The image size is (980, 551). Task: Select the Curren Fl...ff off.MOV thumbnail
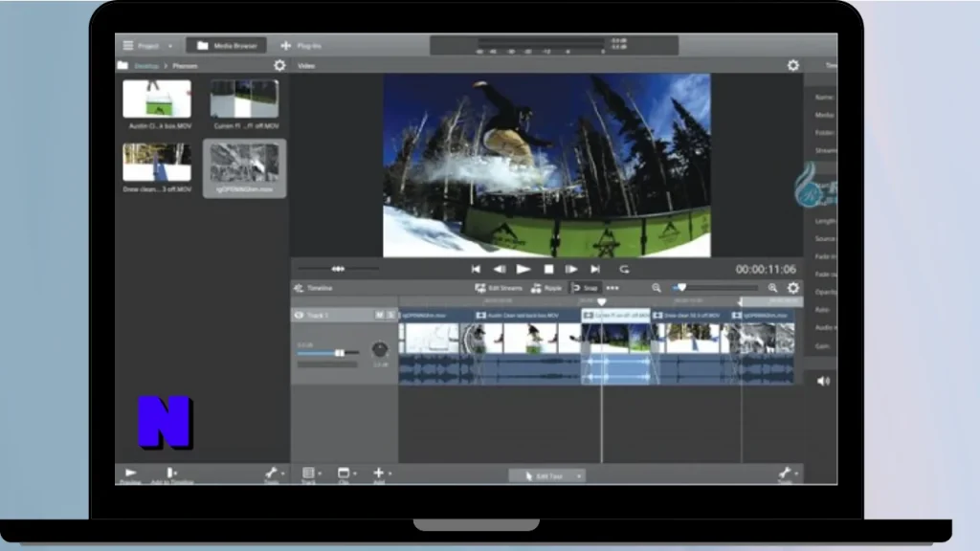244,99
